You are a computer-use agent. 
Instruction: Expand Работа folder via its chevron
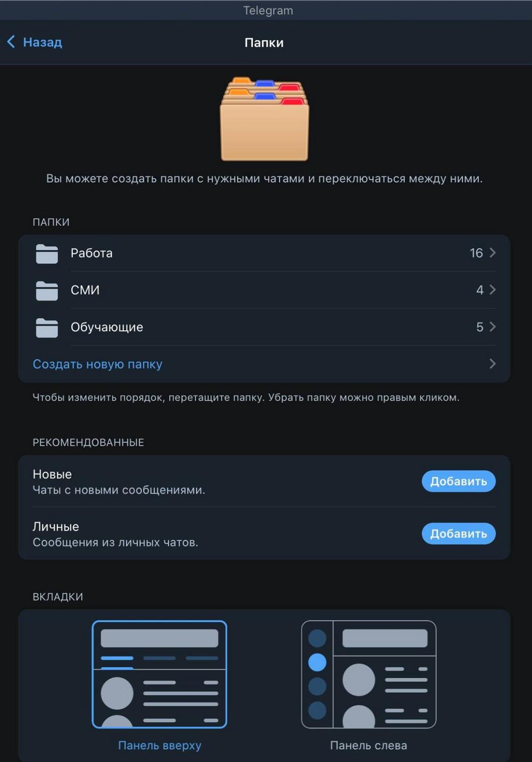pyautogui.click(x=493, y=253)
